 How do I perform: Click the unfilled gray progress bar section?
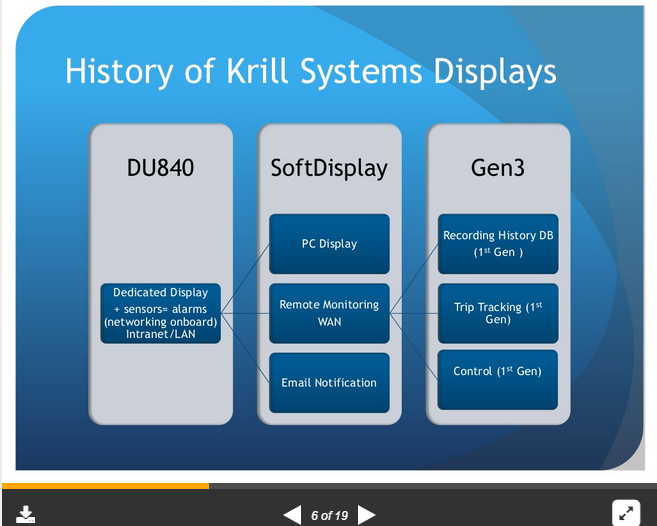430,486
